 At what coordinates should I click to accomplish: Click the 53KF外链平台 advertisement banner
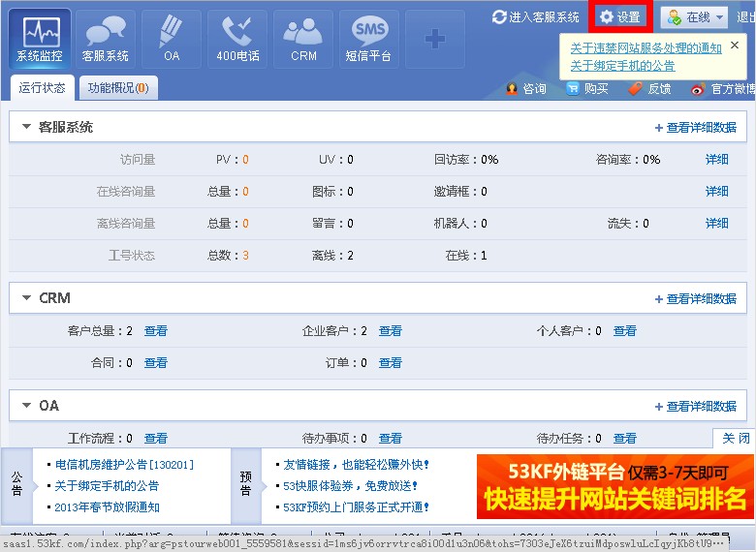click(x=615, y=487)
